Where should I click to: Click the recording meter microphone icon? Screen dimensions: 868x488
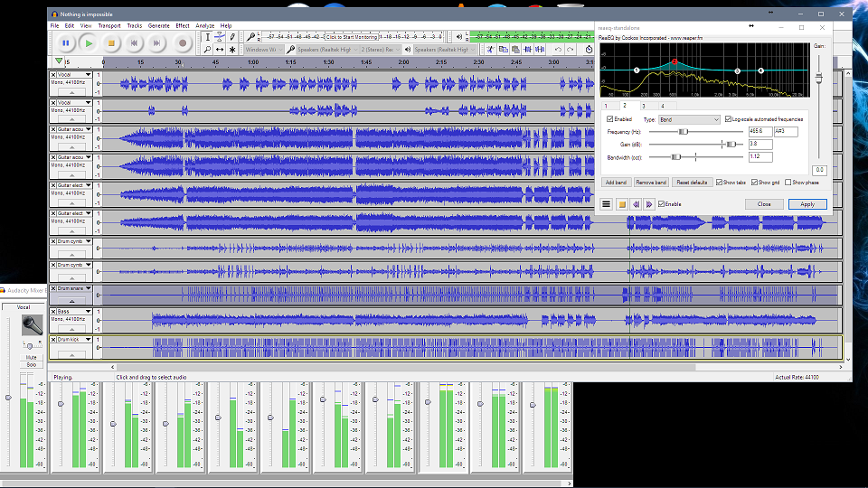point(251,36)
